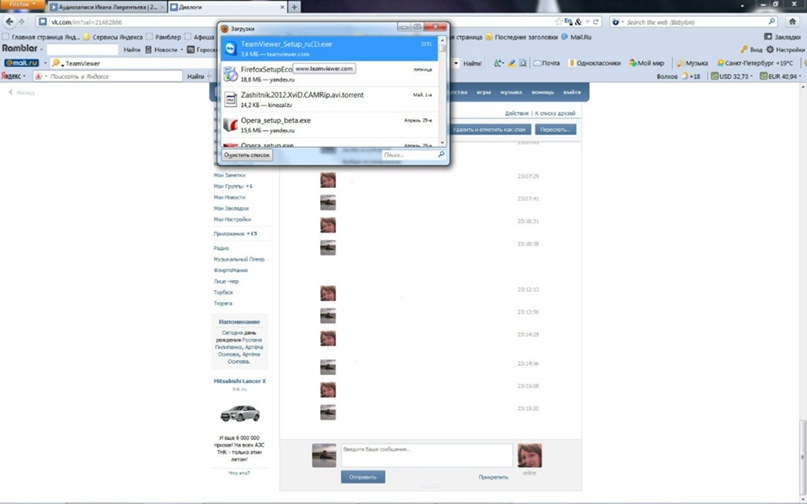The height and width of the screenshot is (504, 807).
Task: Click the browser back arrow
Action: tap(10, 21)
